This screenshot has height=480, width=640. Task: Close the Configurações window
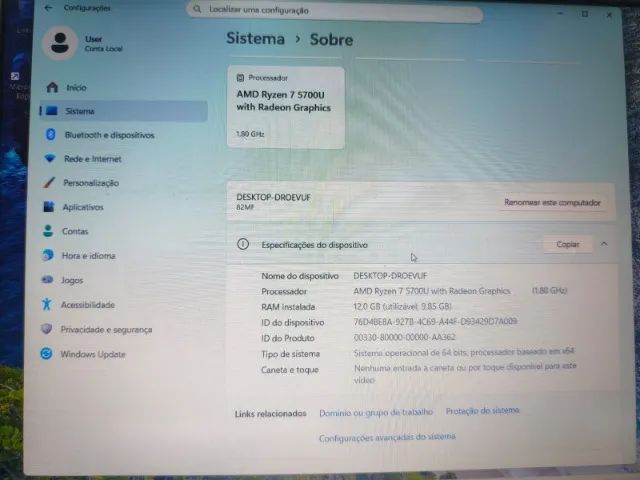[609, 15]
